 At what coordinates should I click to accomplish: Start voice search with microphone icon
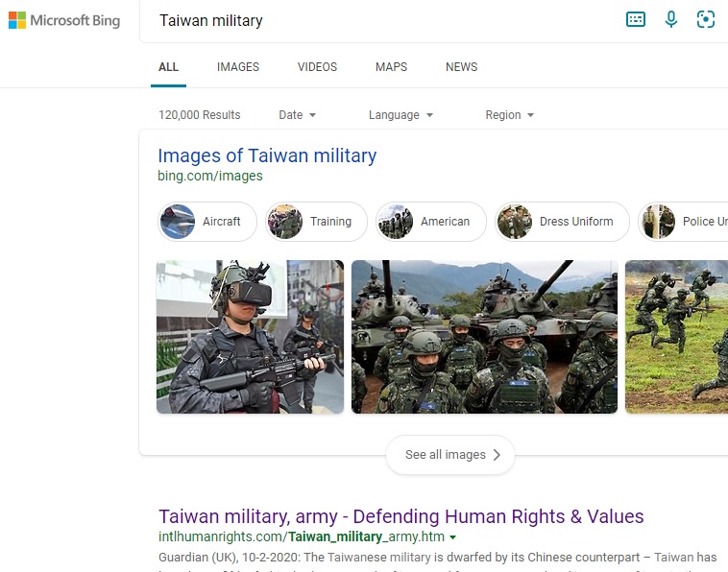(671, 19)
